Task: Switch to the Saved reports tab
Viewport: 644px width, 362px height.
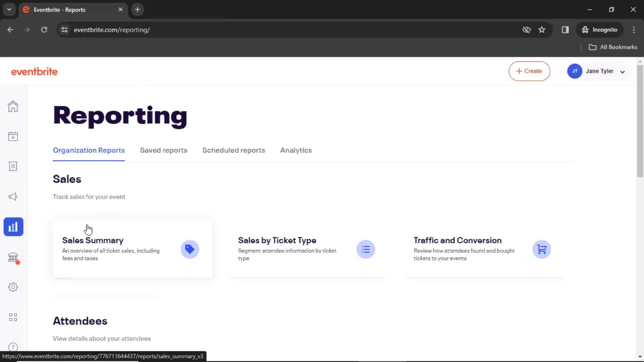Action: point(164,150)
